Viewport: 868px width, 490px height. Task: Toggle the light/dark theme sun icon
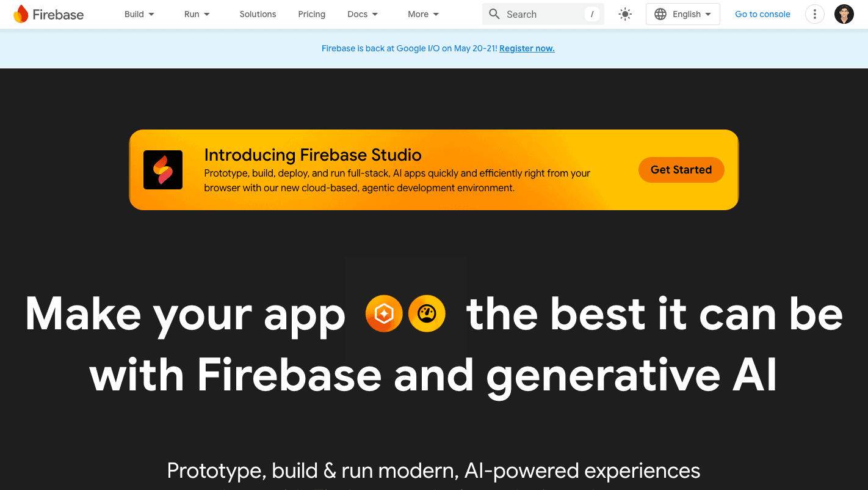pos(625,14)
